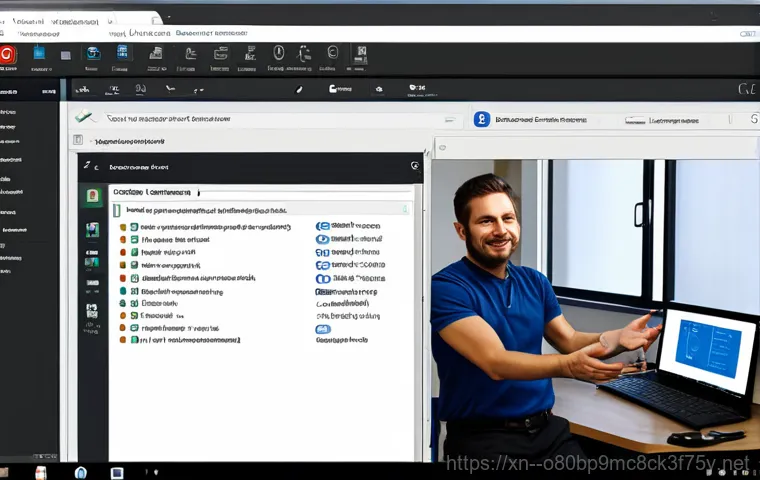This screenshot has height=480, width=760.
Task: Click the blue square icon in right panel header
Action: (481, 119)
